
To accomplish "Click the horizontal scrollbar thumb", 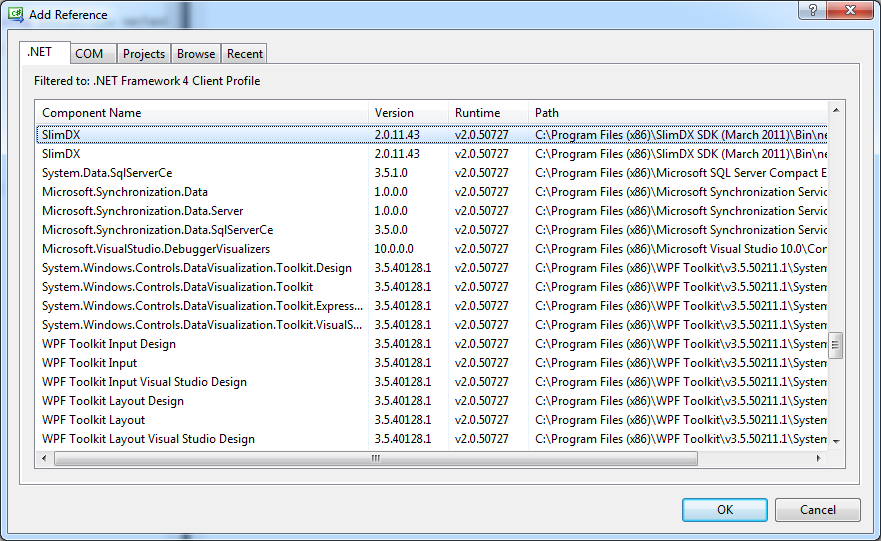I will tap(376, 458).
